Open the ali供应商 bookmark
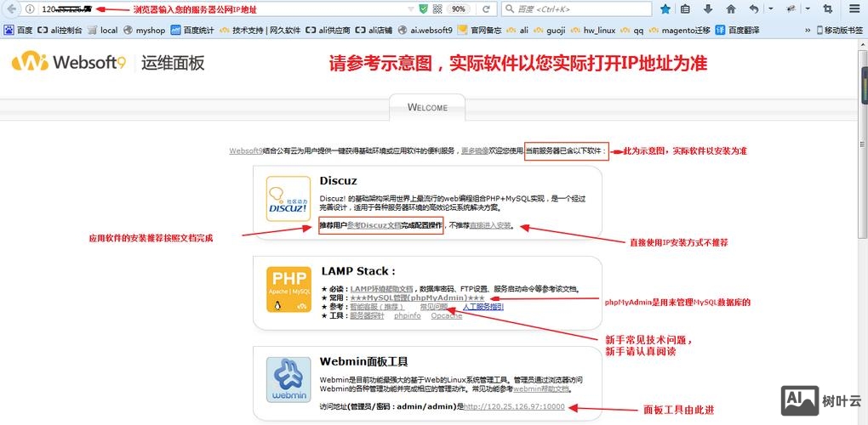 (x=328, y=31)
